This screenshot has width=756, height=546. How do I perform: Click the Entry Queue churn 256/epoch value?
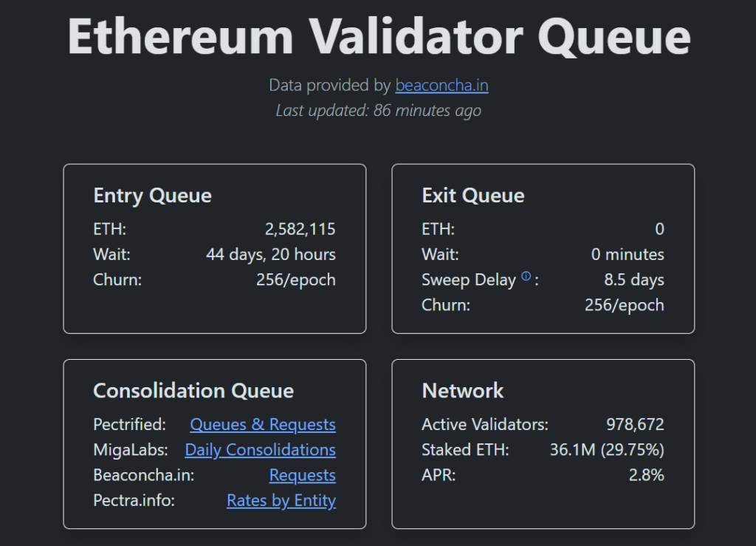(295, 280)
